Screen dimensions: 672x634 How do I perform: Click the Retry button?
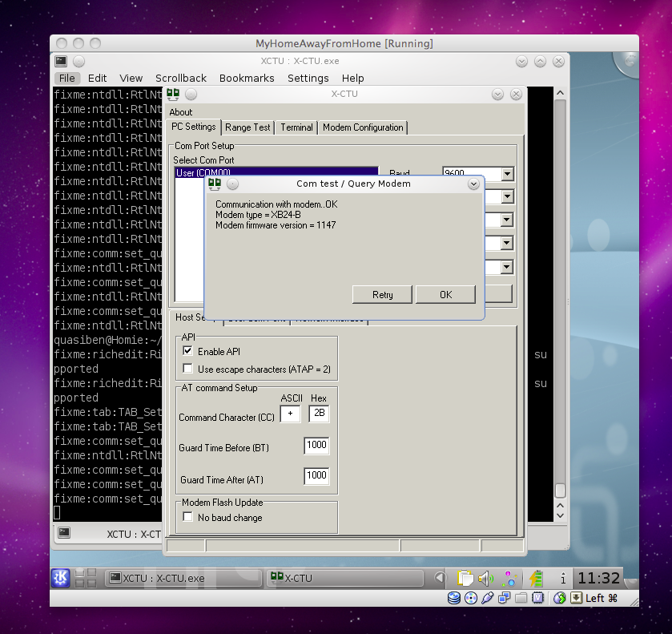[382, 295]
